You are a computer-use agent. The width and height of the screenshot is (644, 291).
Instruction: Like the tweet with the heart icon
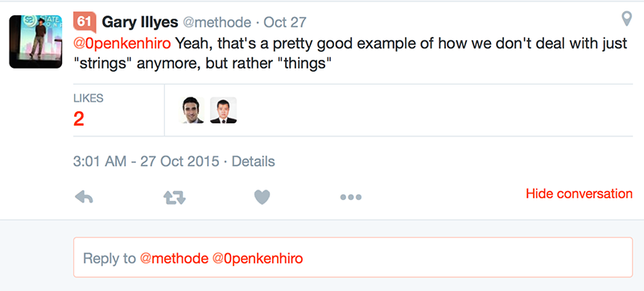[262, 197]
